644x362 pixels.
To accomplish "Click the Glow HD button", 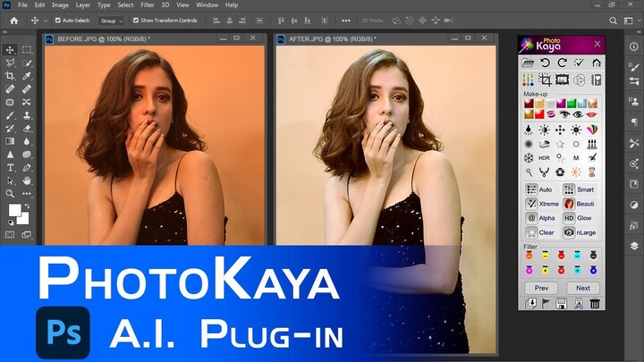I will pos(578,218).
